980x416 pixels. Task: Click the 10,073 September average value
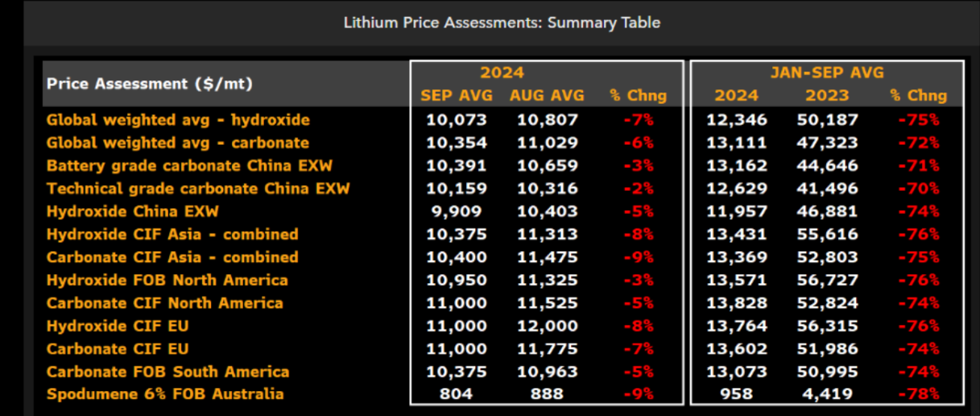(x=457, y=120)
